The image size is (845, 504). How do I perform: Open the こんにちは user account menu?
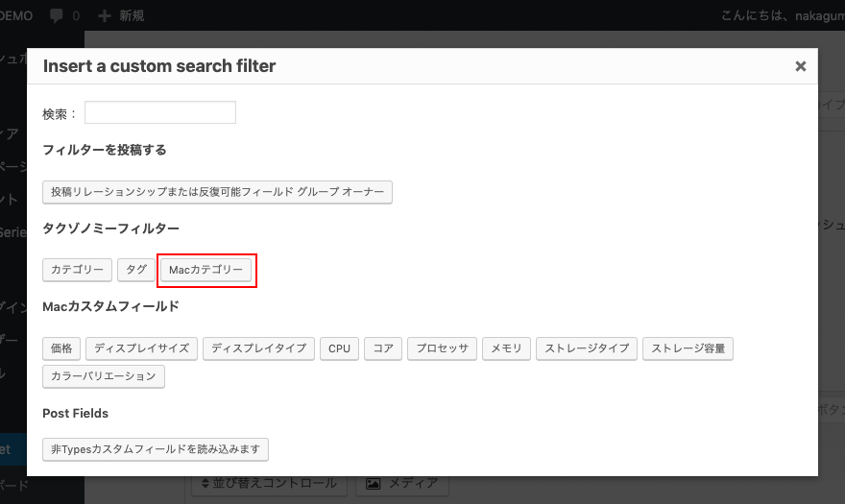click(x=783, y=15)
